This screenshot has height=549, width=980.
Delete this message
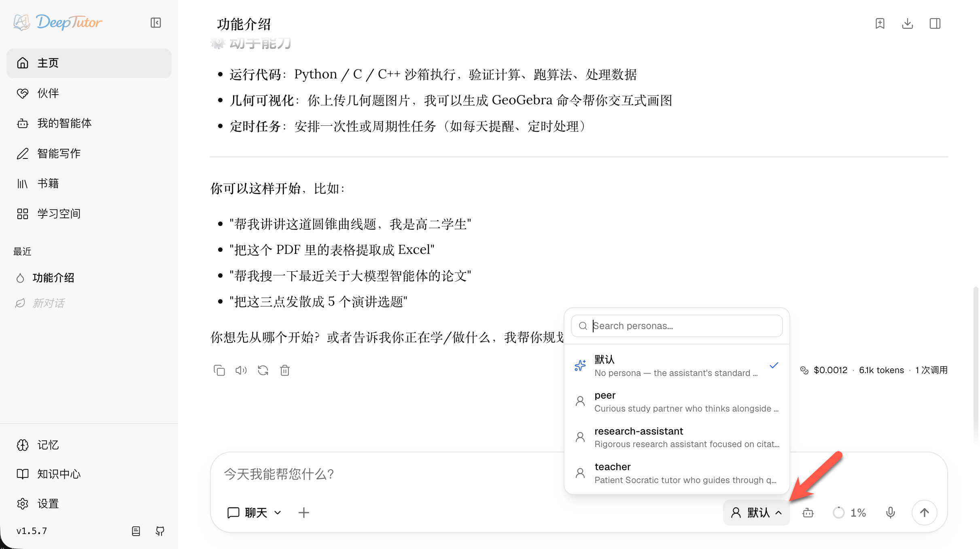click(x=285, y=370)
